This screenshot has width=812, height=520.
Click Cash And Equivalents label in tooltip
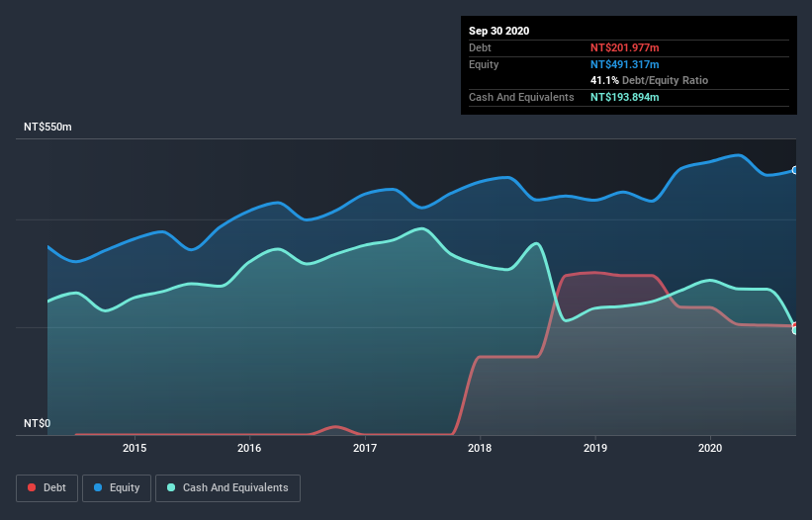click(x=521, y=97)
